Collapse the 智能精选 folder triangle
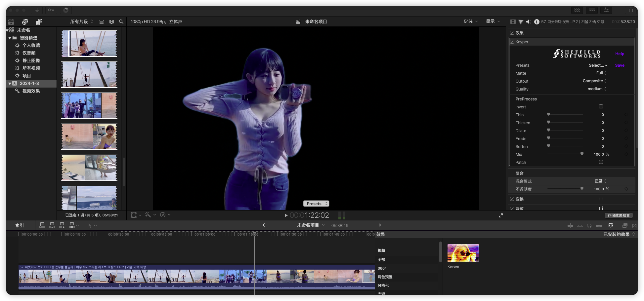Image resolution: width=644 pixels, height=301 pixels. (x=10, y=38)
